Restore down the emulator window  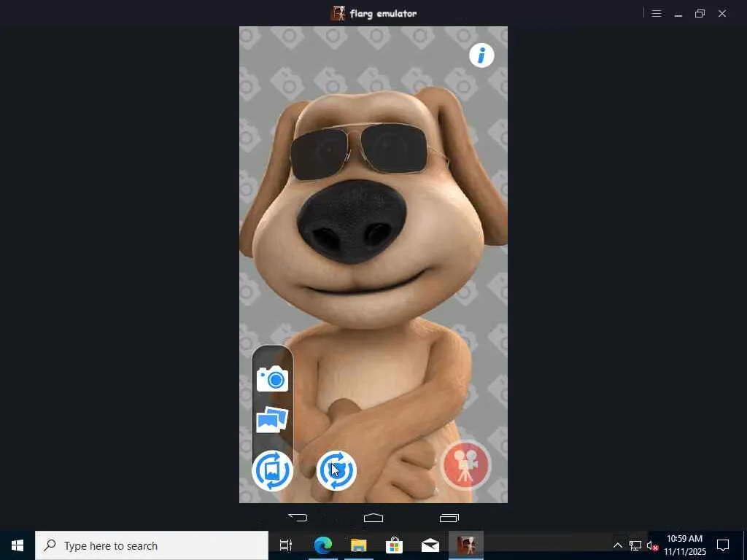pos(700,13)
